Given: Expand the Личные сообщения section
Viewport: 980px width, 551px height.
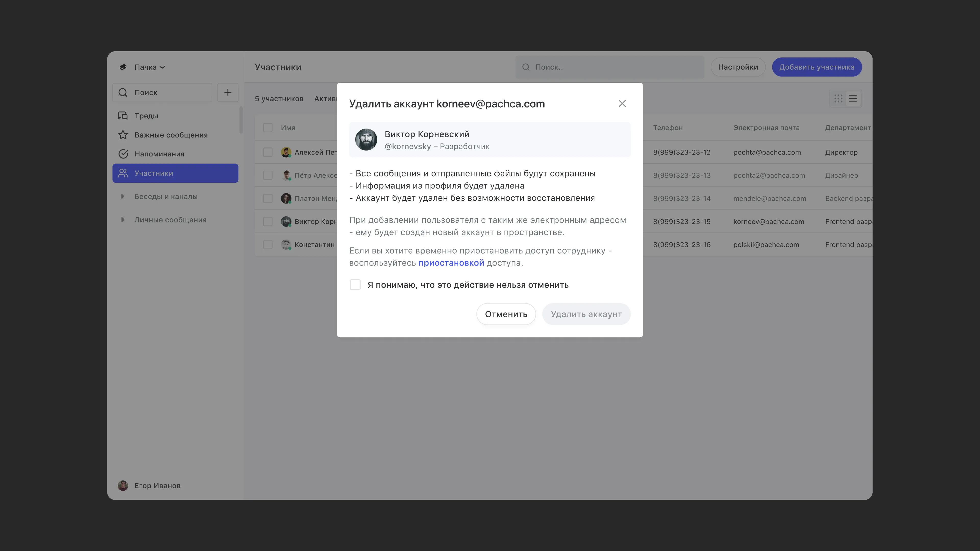Looking at the screenshot, I should (x=122, y=220).
